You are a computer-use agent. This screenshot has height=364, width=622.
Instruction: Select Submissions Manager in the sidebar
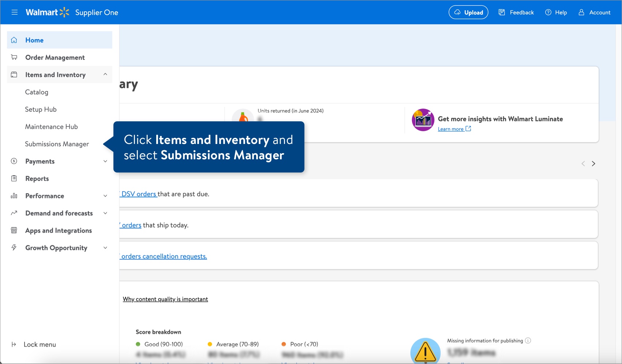(57, 144)
